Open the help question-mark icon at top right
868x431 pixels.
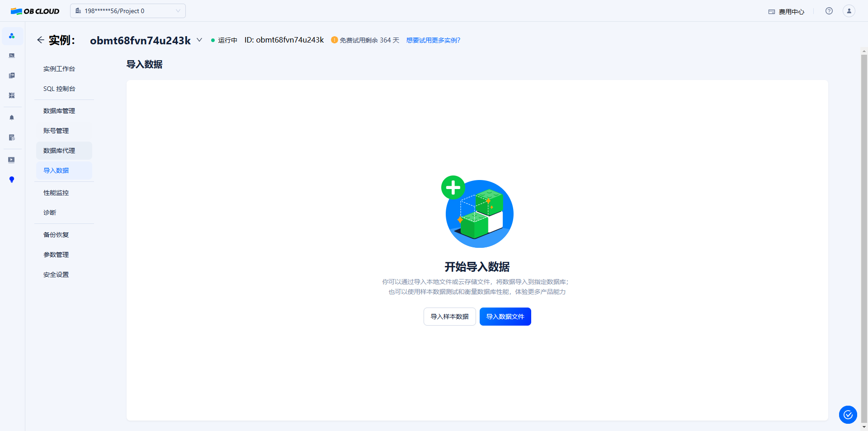829,11
